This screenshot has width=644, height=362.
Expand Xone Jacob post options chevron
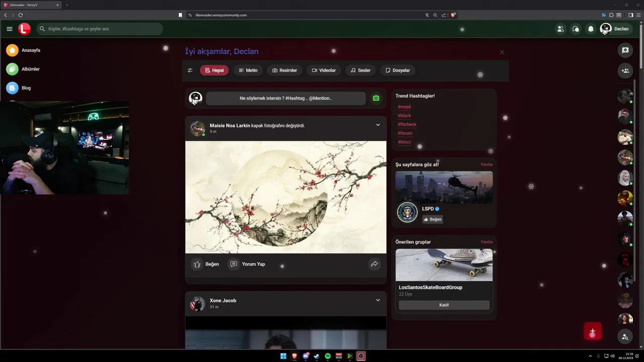click(378, 300)
